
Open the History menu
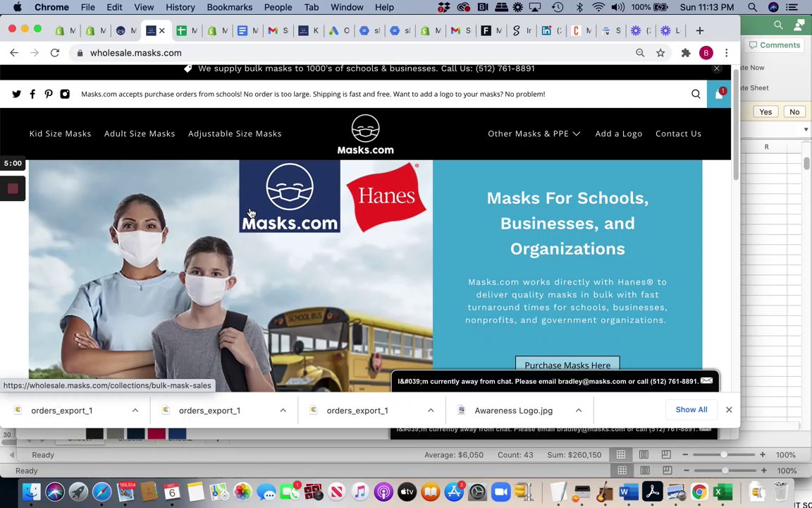[180, 7]
